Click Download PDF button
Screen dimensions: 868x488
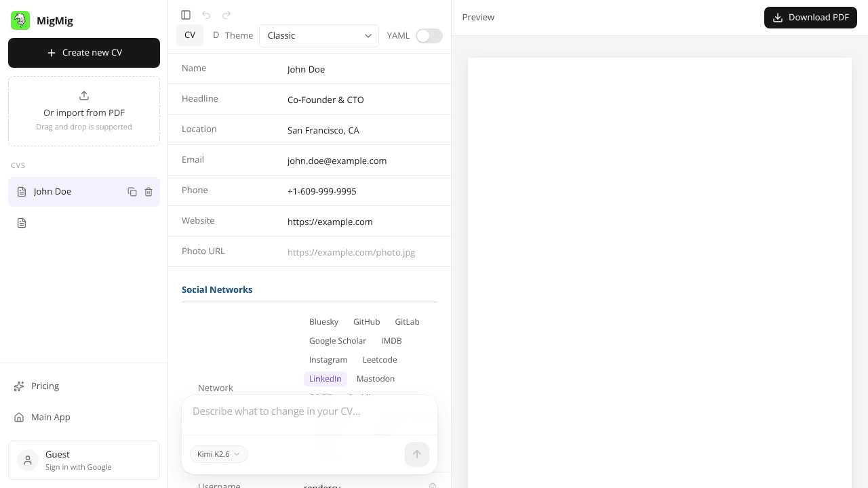(x=810, y=18)
